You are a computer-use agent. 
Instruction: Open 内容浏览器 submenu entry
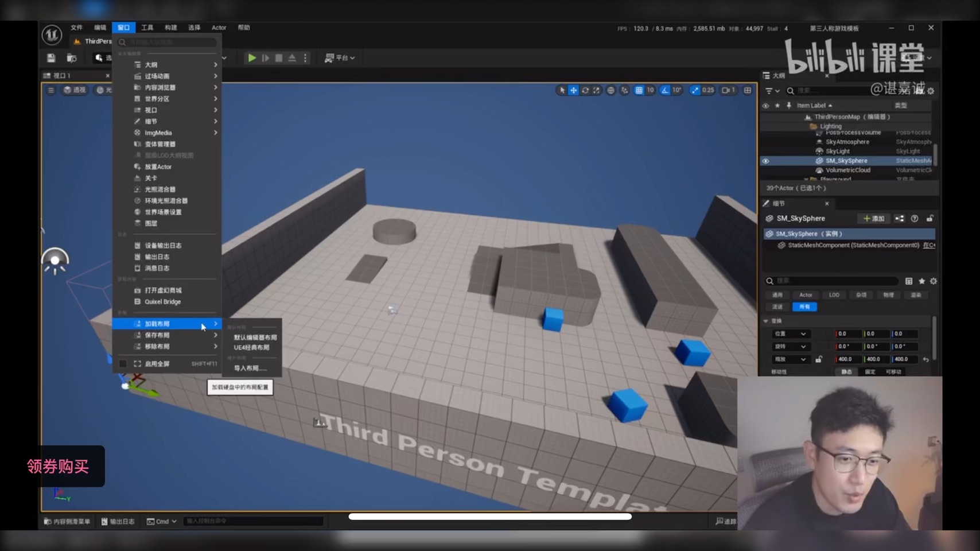coord(167,87)
